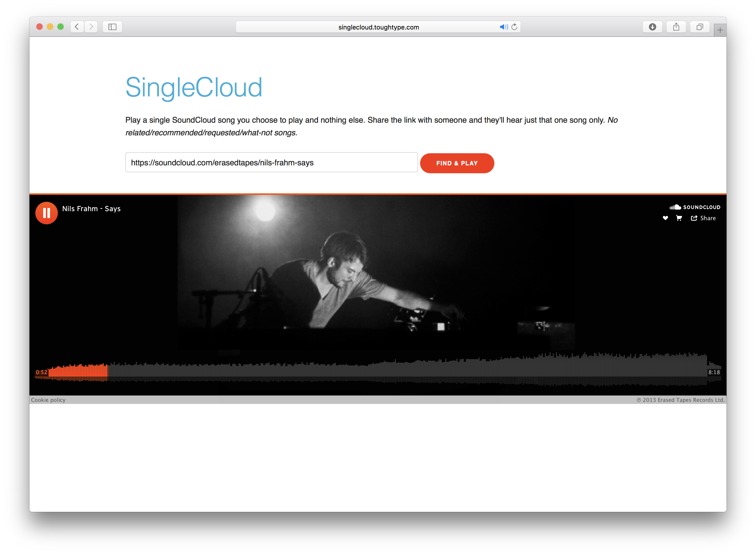Click the address bar showing singlecloud.toughtype.com
This screenshot has width=756, height=554.
pos(378,27)
